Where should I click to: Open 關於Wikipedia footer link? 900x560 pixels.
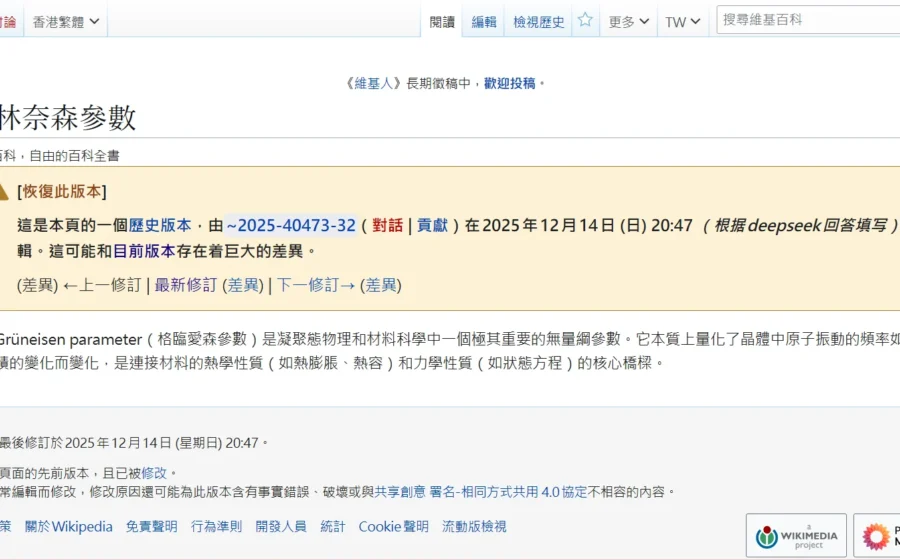(x=68, y=526)
